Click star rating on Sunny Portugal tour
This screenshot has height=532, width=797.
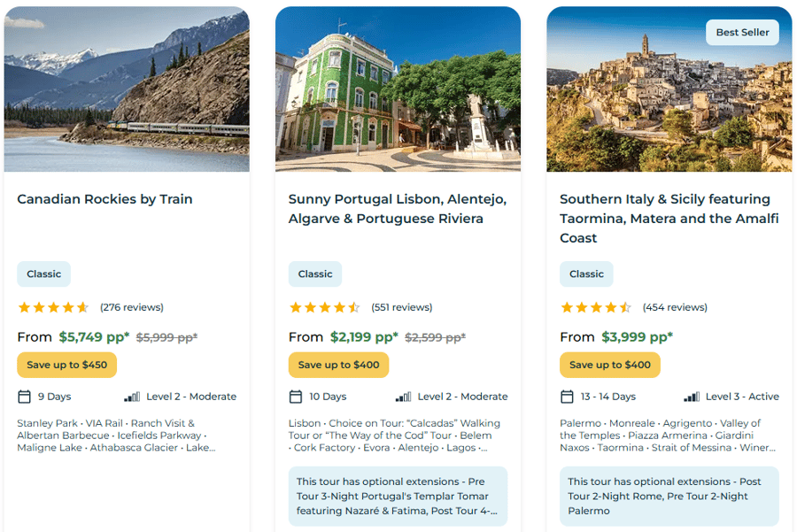click(324, 308)
